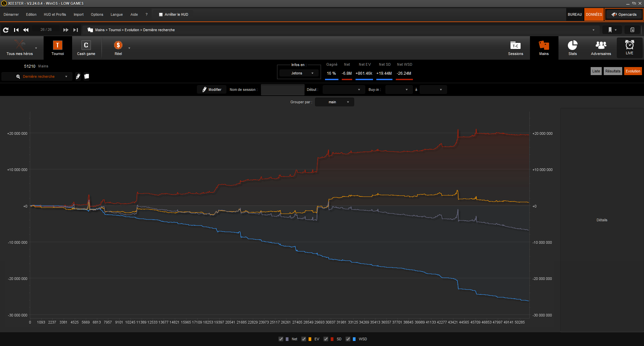Click the Modifier button
This screenshot has height=346, width=644.
212,90
